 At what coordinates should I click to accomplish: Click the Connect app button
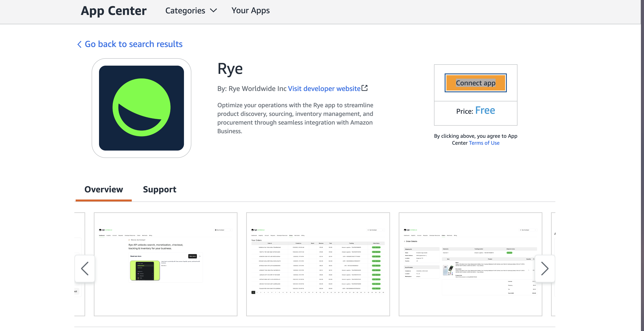point(475,83)
